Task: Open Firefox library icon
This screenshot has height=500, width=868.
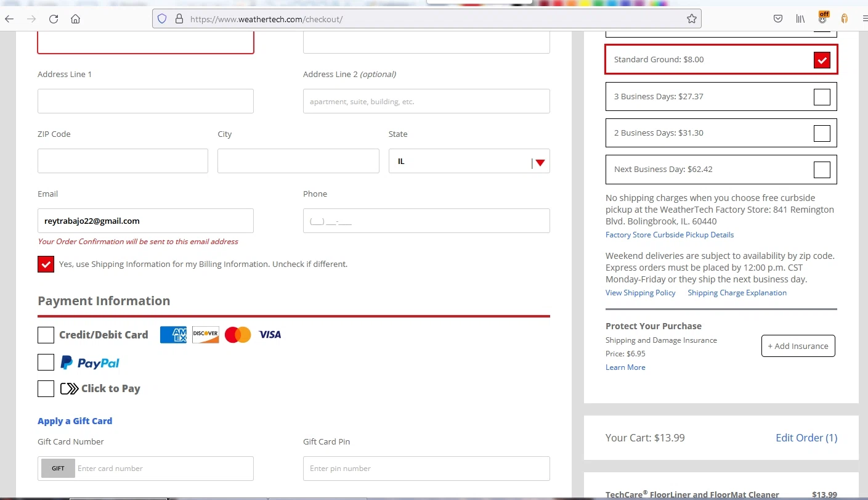Action: (800, 19)
